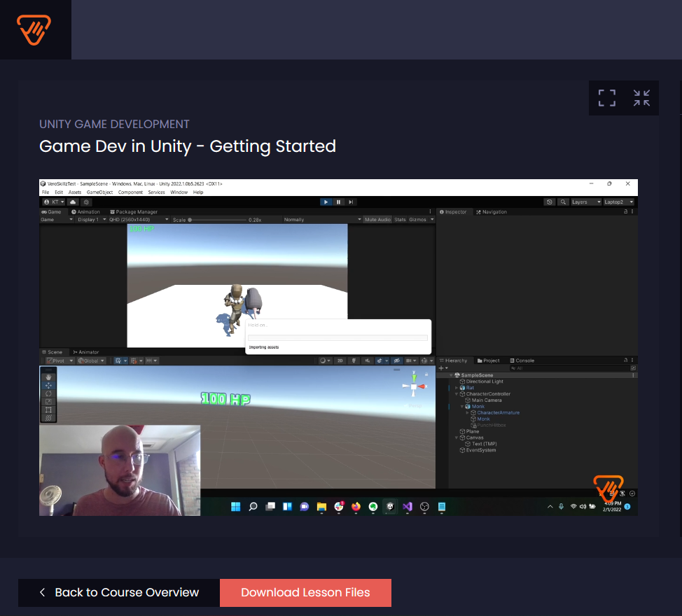The height and width of the screenshot is (616, 682).
Task: Toggle scene audio icon
Action: [x=368, y=360]
